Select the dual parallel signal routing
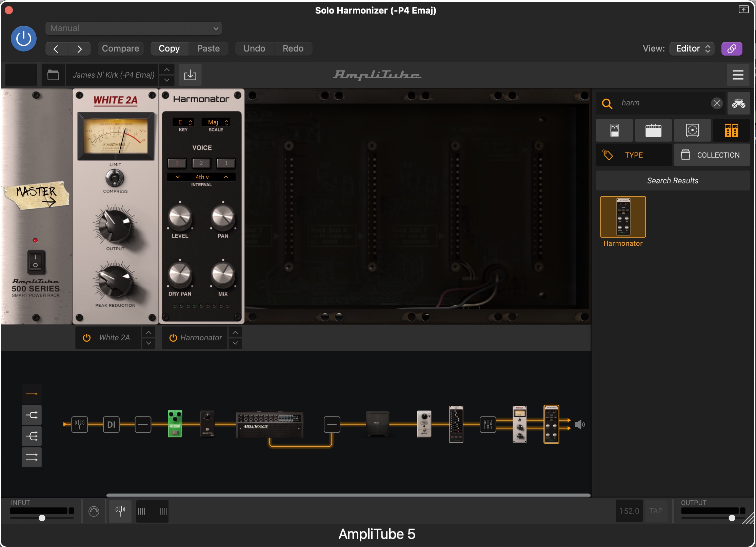This screenshot has width=756, height=547. [32, 457]
